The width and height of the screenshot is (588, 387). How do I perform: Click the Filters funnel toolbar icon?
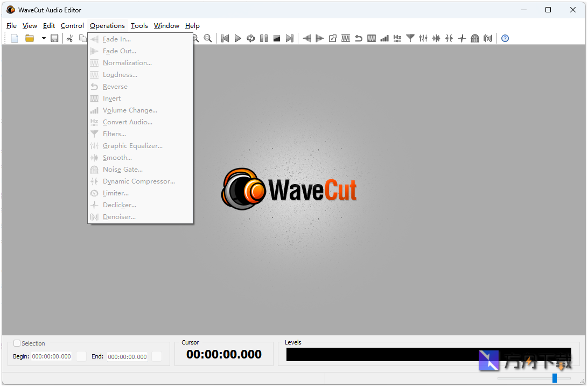click(410, 38)
